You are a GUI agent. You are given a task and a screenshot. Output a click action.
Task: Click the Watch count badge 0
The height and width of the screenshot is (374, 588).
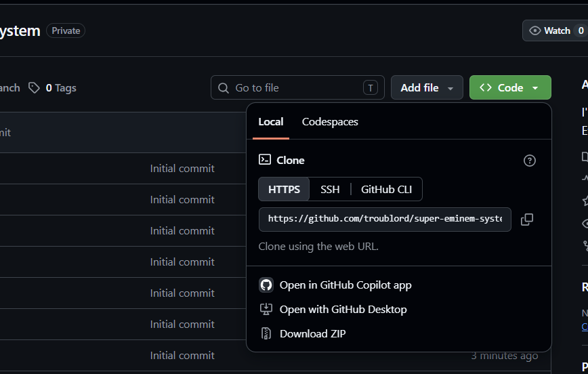[x=581, y=30]
